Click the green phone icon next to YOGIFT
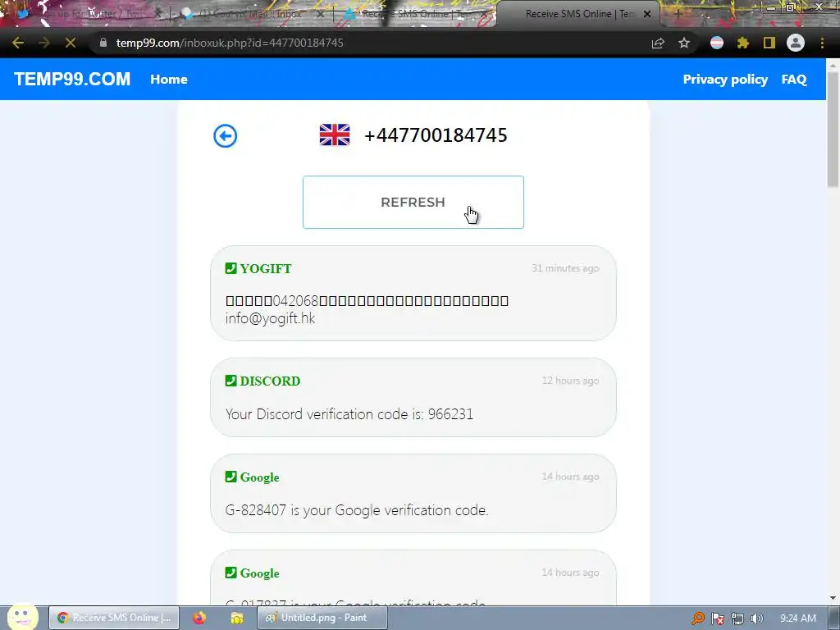The height and width of the screenshot is (630, 840). [x=231, y=268]
